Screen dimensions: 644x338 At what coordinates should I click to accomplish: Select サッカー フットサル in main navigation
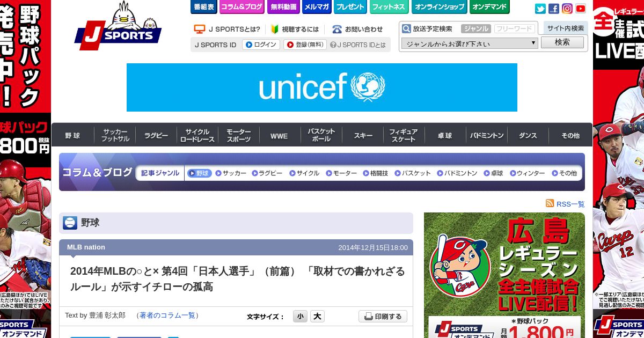pyautogui.click(x=115, y=135)
